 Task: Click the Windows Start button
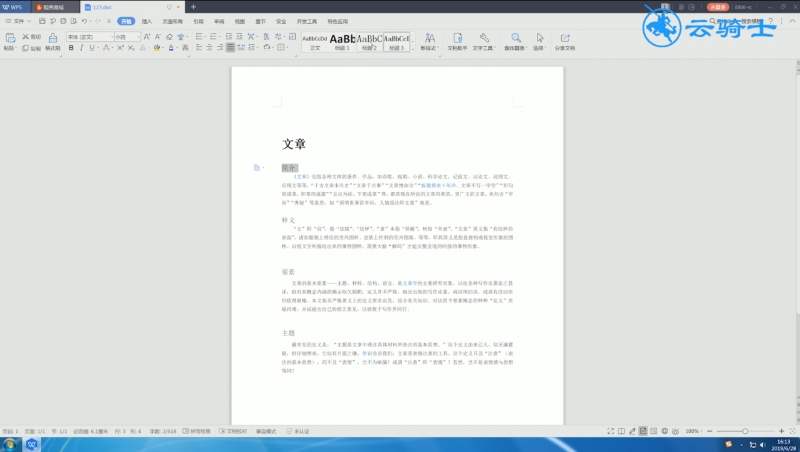[10, 444]
